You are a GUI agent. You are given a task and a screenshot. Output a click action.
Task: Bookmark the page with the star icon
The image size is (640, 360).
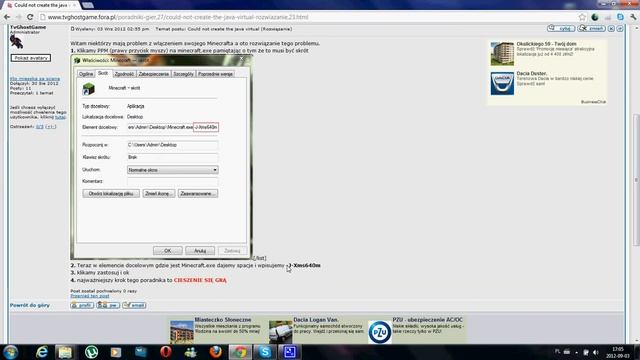coord(582,17)
